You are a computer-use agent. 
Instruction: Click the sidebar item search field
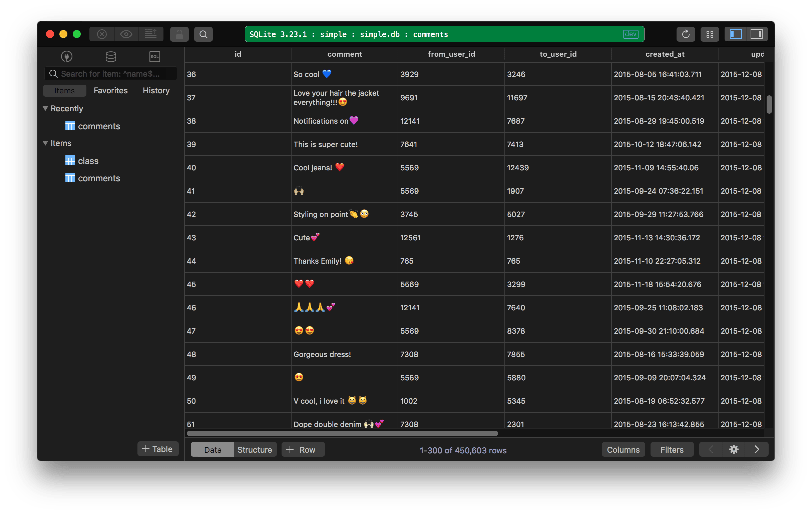pyautogui.click(x=111, y=74)
